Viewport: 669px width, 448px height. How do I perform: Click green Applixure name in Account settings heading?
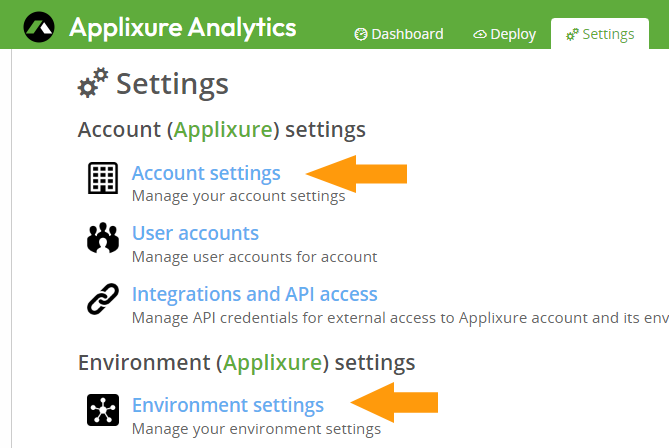(223, 130)
